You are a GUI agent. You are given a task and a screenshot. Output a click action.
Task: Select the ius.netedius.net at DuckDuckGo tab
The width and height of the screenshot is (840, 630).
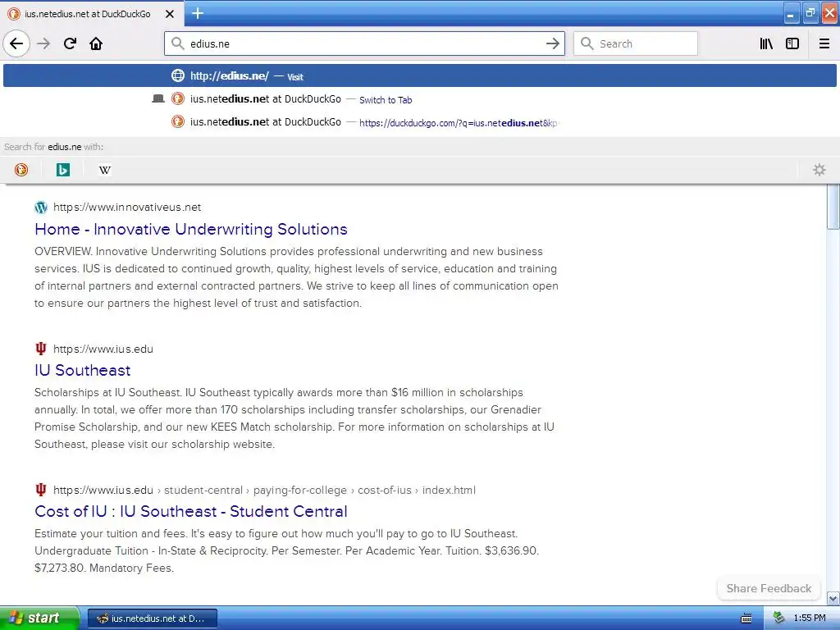(x=92, y=14)
